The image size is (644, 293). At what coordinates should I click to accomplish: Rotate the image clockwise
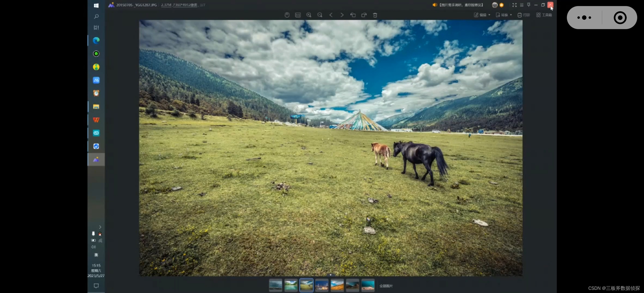(x=364, y=15)
